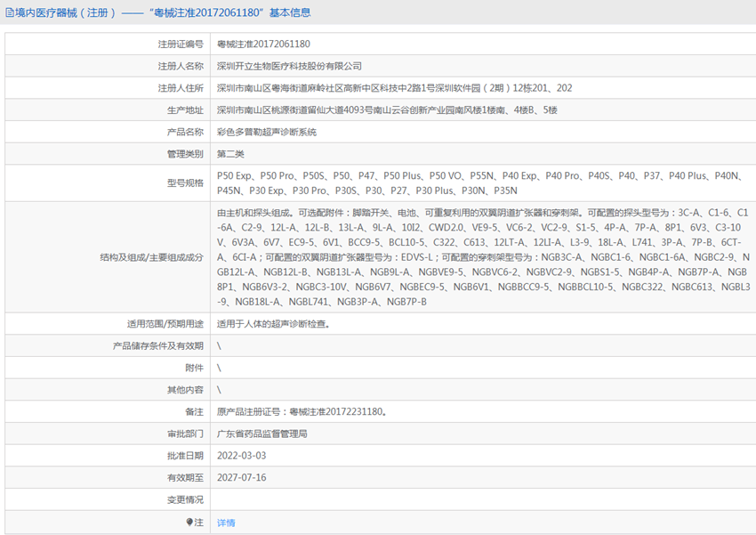Click the document icon beside the page title
Viewport: 756px width, 535px height.
click(x=8, y=12)
